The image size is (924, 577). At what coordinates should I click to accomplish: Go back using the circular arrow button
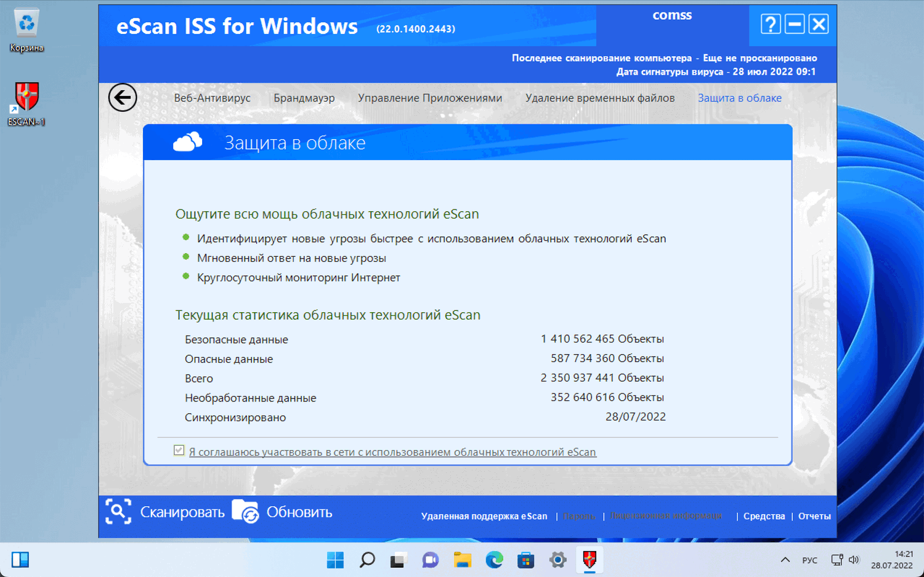tap(123, 97)
